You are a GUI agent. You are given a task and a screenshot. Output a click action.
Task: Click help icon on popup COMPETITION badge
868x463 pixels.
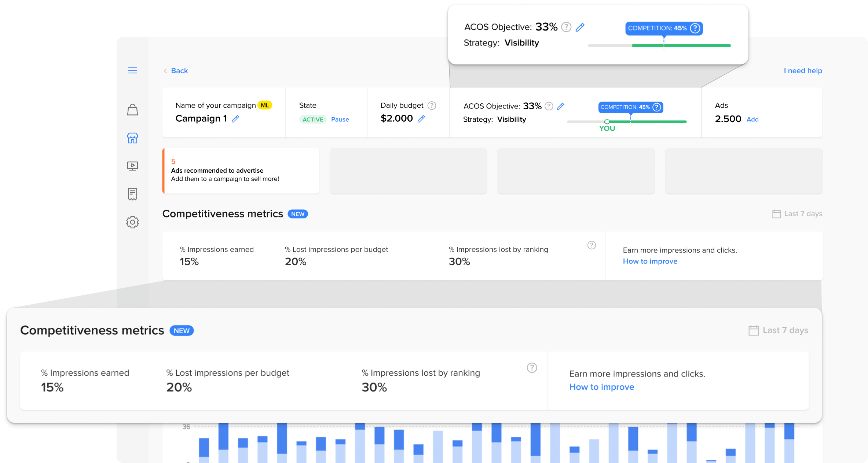click(x=695, y=28)
